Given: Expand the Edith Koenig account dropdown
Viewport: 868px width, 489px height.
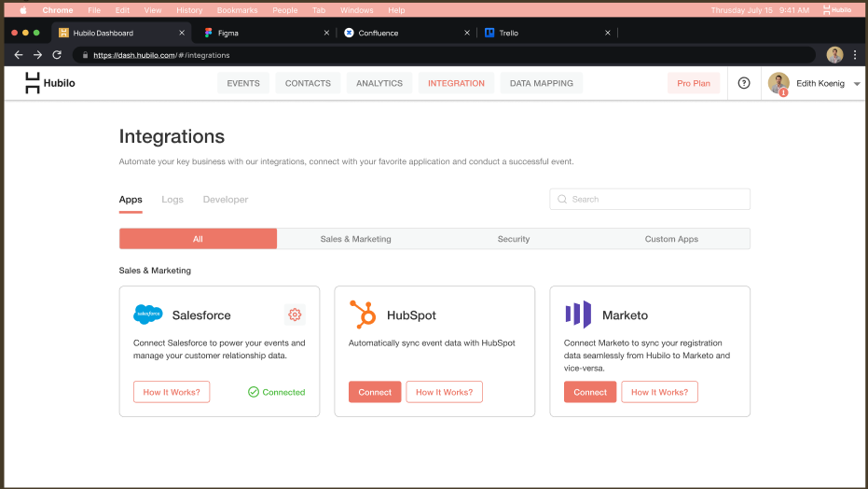Looking at the screenshot, I should [857, 84].
